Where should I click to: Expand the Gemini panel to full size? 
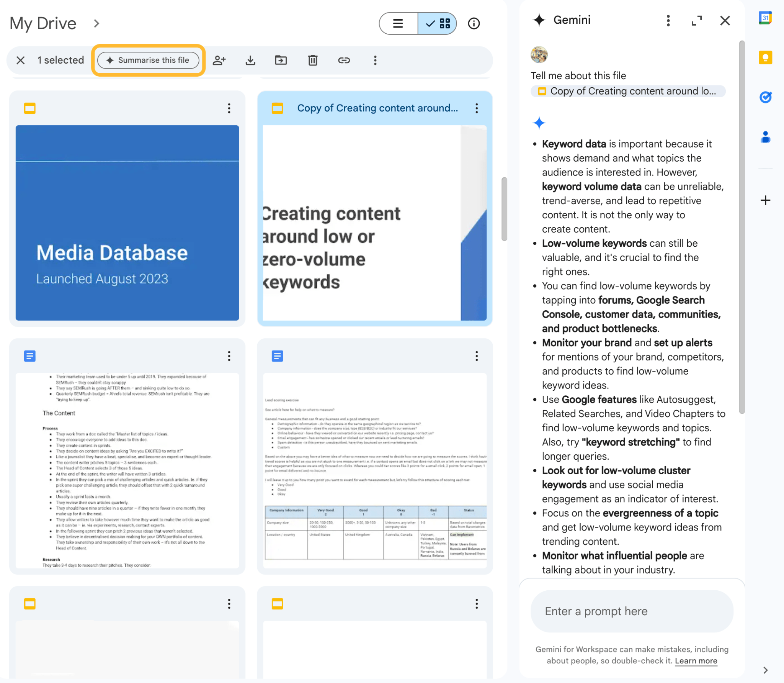click(696, 20)
